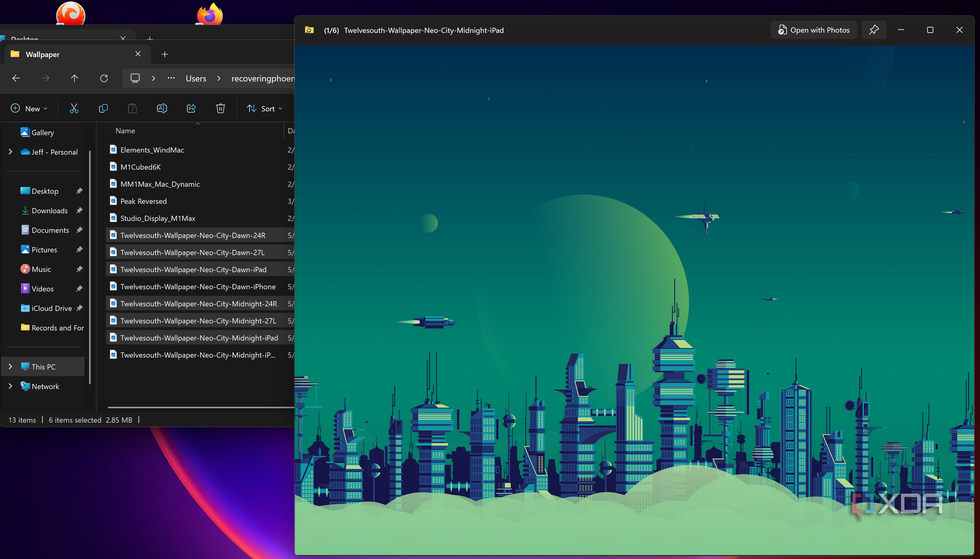Click the camera icon in preview title bar
The height and width of the screenshot is (559, 980).
[x=309, y=30]
